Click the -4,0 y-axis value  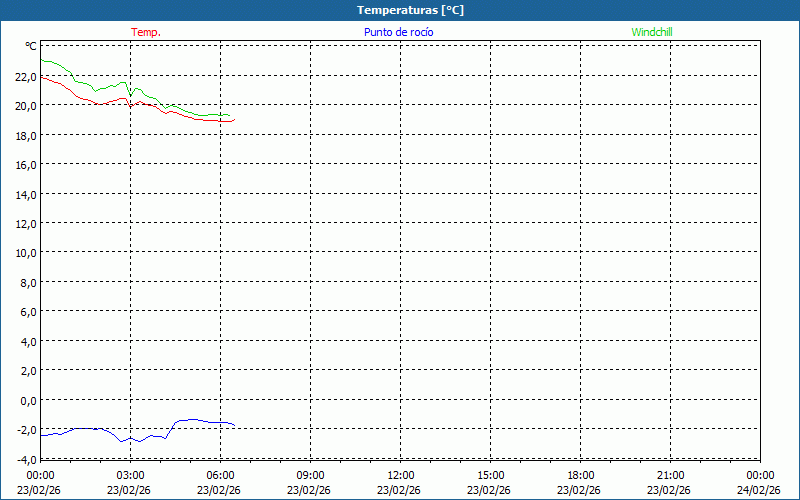coord(24,459)
